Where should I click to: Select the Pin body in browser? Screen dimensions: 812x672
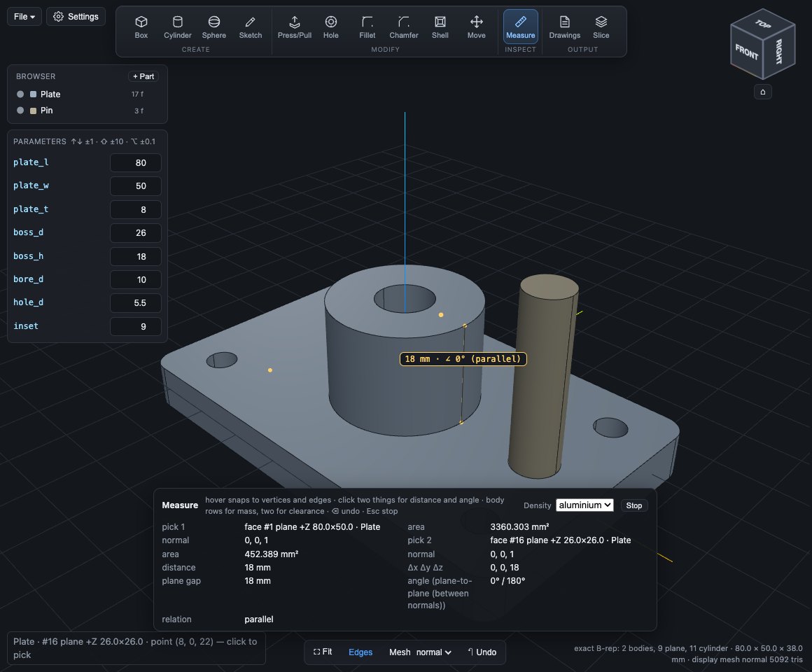(47, 111)
